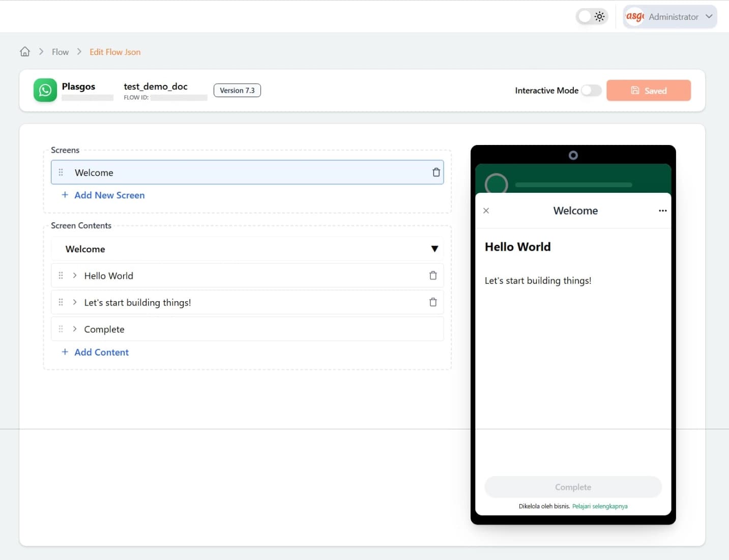The image size is (729, 560).
Task: Open the Welcome screen contents dropdown
Action: [x=434, y=249]
